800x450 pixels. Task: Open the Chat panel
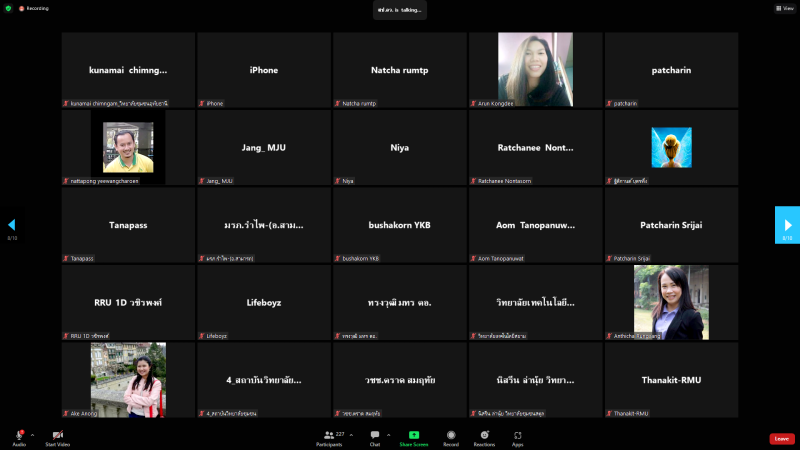click(375, 436)
